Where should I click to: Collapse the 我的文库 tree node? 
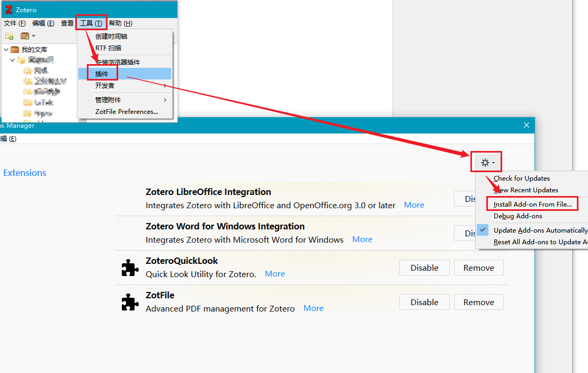pyautogui.click(x=6, y=49)
